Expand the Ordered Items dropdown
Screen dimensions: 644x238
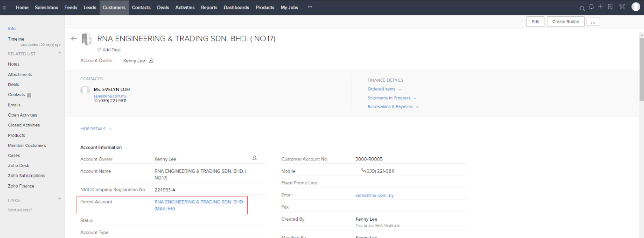(384, 89)
